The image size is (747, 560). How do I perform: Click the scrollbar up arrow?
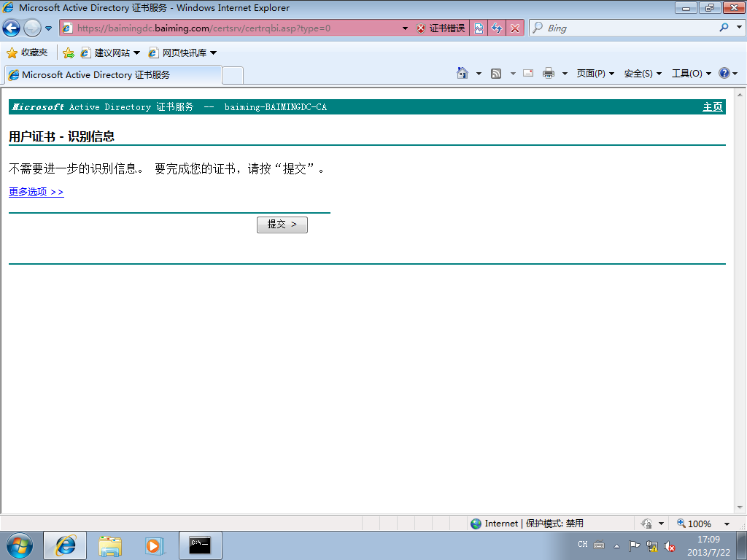tap(740, 94)
